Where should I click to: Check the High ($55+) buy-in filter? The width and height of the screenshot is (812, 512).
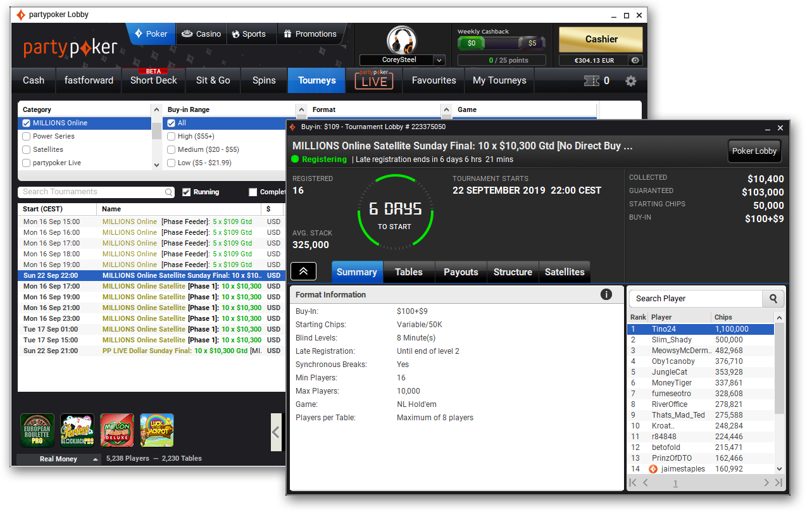coord(172,136)
